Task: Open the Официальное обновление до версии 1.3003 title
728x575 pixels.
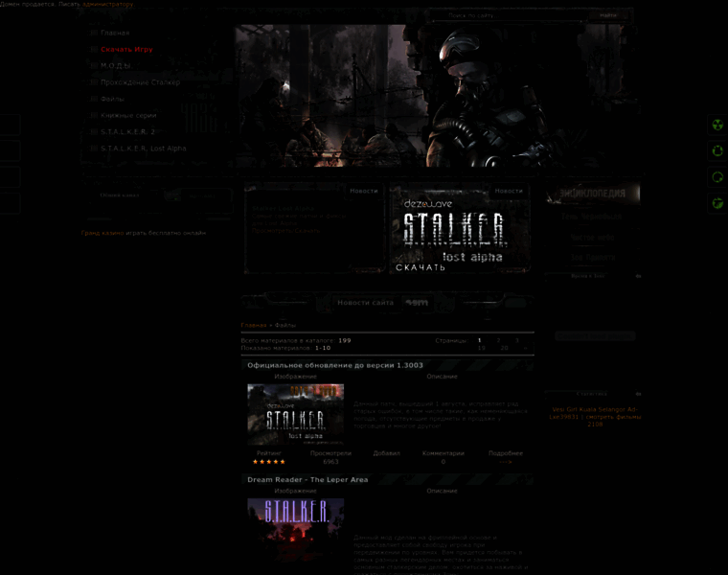Action: pos(335,365)
